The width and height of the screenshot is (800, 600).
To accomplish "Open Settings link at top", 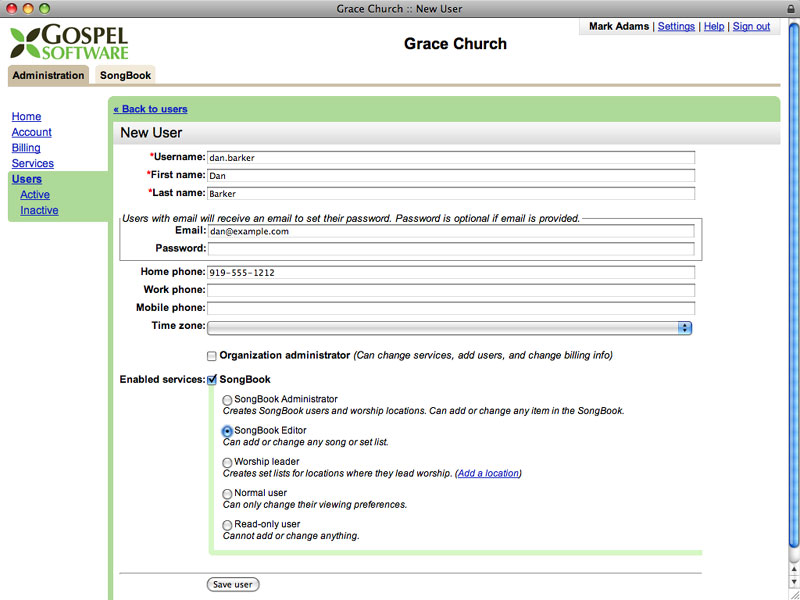I will coord(676,27).
